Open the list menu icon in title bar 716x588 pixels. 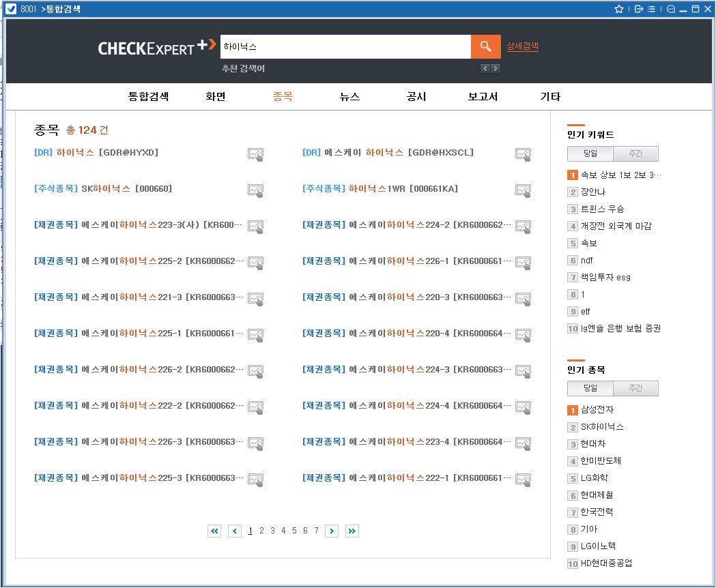point(652,9)
